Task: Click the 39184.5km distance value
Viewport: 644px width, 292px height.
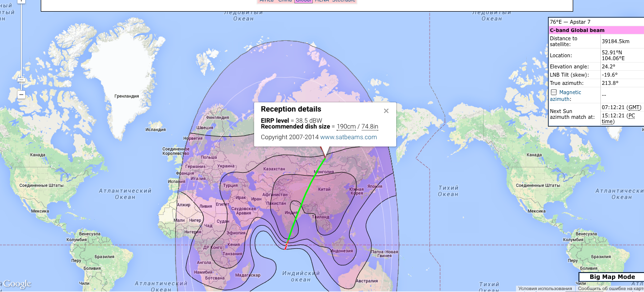Action: (x=615, y=41)
